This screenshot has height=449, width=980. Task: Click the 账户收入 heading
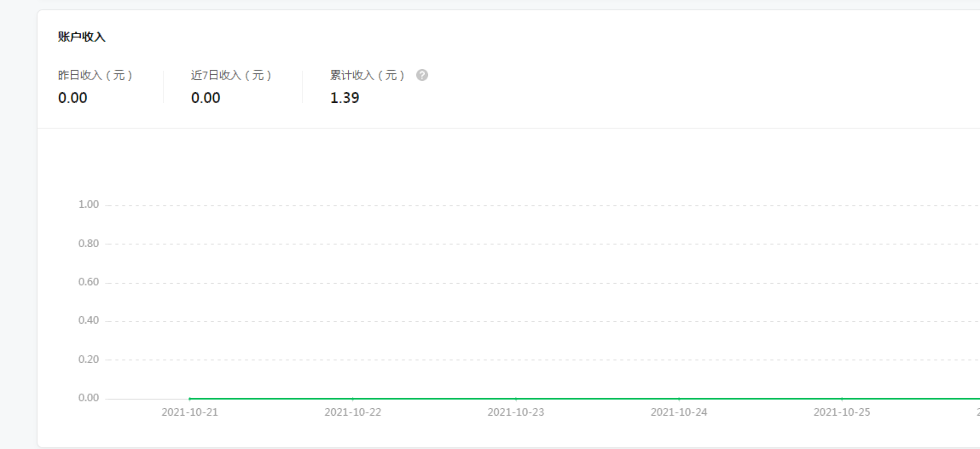click(x=82, y=37)
